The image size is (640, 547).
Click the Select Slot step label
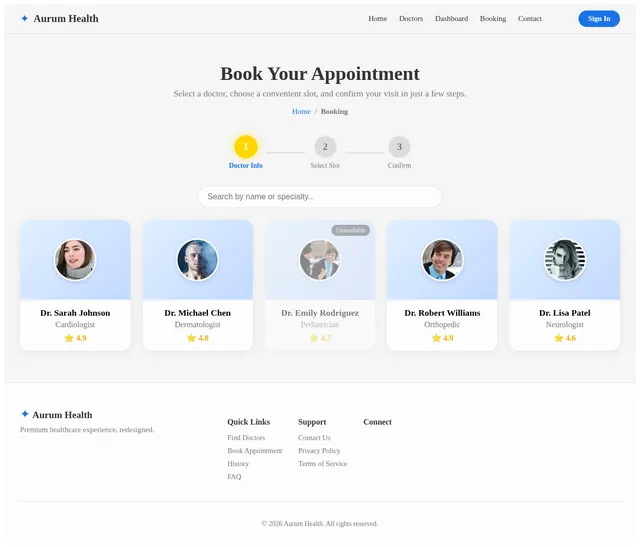325,165
